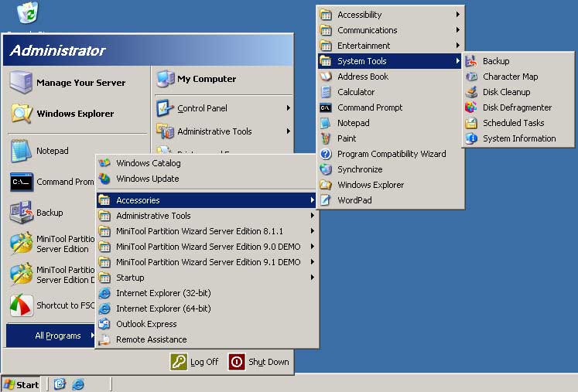
Task: Open the Calculator icon in Accessories
Action: (x=326, y=92)
